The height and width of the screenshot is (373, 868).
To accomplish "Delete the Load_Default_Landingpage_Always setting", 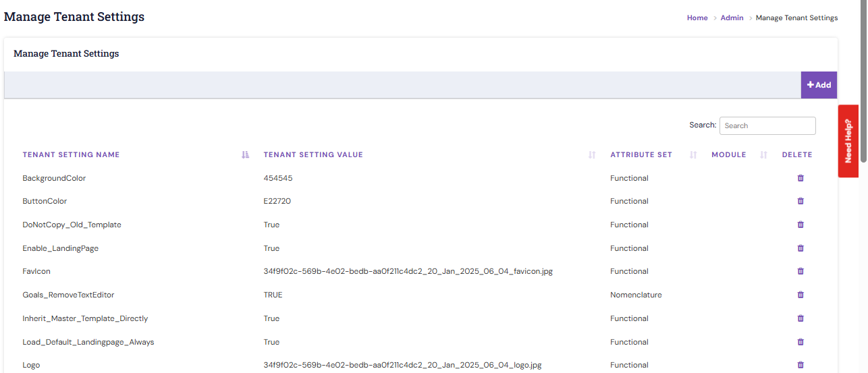I will coord(801,342).
